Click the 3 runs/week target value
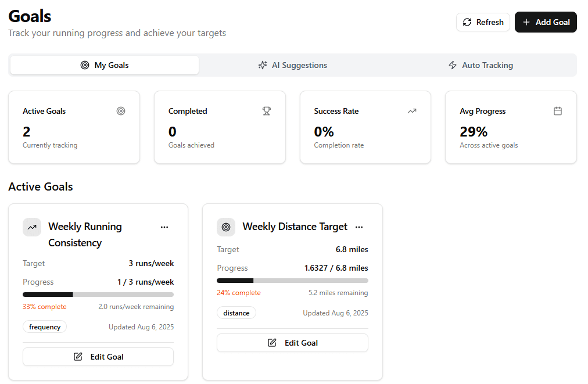 (x=151, y=263)
